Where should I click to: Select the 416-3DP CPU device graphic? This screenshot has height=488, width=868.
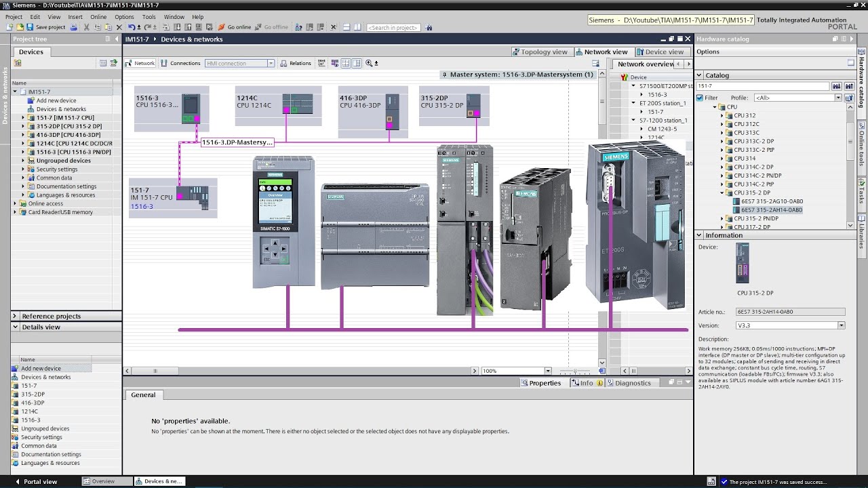pyautogui.click(x=392, y=112)
